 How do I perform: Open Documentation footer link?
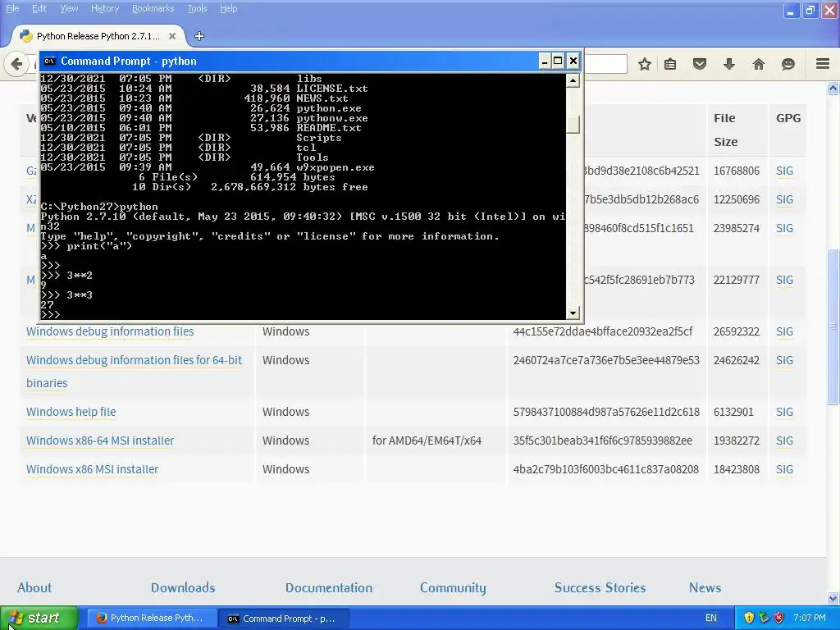click(x=328, y=587)
